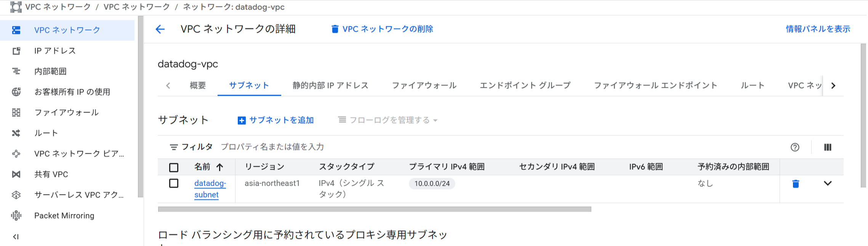Screen dimensions: 868x246
Task: Click the back arrow next to VPC ネットワークの詳細
Action: [160, 29]
